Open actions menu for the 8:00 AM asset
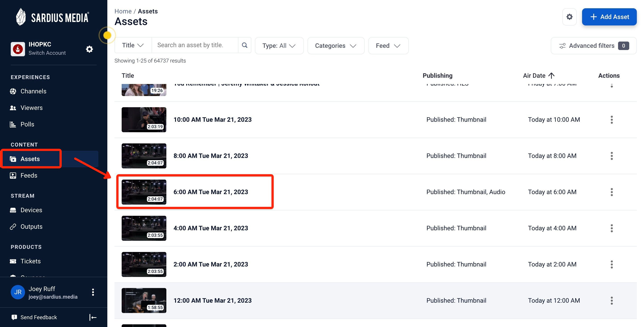644x327 pixels. (612, 156)
